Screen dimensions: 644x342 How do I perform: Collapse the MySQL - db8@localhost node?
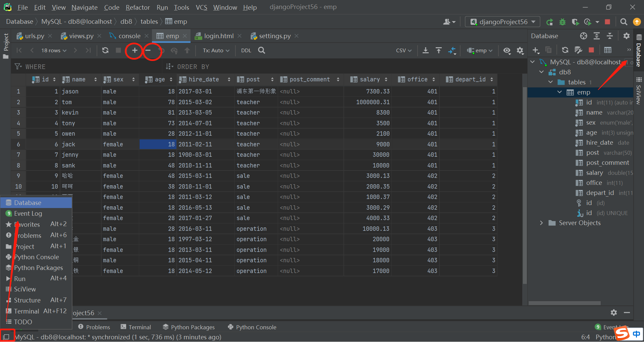(x=532, y=62)
